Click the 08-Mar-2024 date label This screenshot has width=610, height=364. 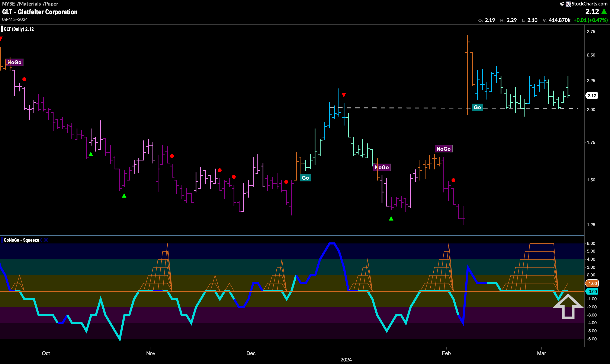(x=15, y=19)
